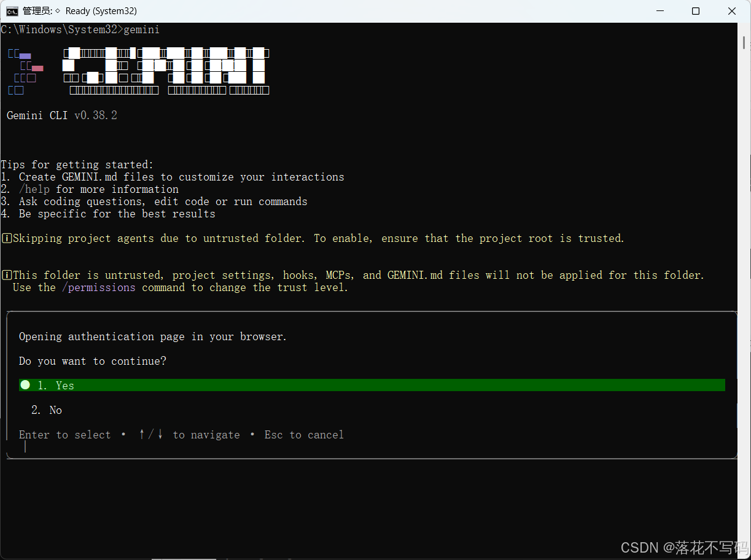This screenshot has width=751, height=560.
Task: Click 'Create GEMINI.md files' tip line
Action: pos(173,177)
